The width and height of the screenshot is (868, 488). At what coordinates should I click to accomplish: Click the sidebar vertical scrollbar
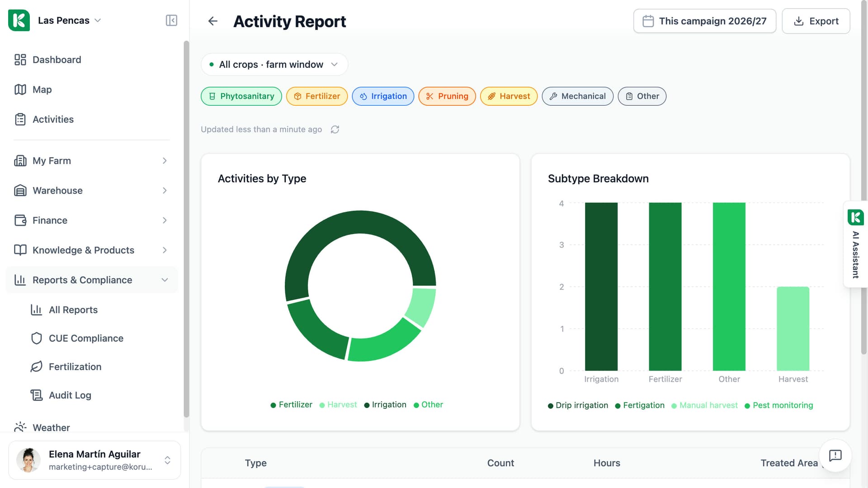[186, 229]
